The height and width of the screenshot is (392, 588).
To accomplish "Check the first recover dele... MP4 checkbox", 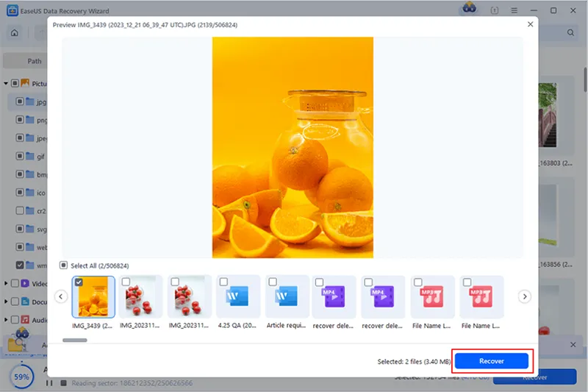I will point(319,282).
